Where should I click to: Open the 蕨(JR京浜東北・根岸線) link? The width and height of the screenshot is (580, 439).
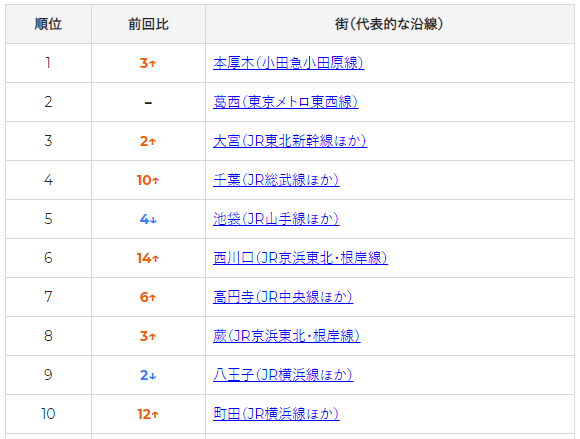pyautogui.click(x=287, y=336)
